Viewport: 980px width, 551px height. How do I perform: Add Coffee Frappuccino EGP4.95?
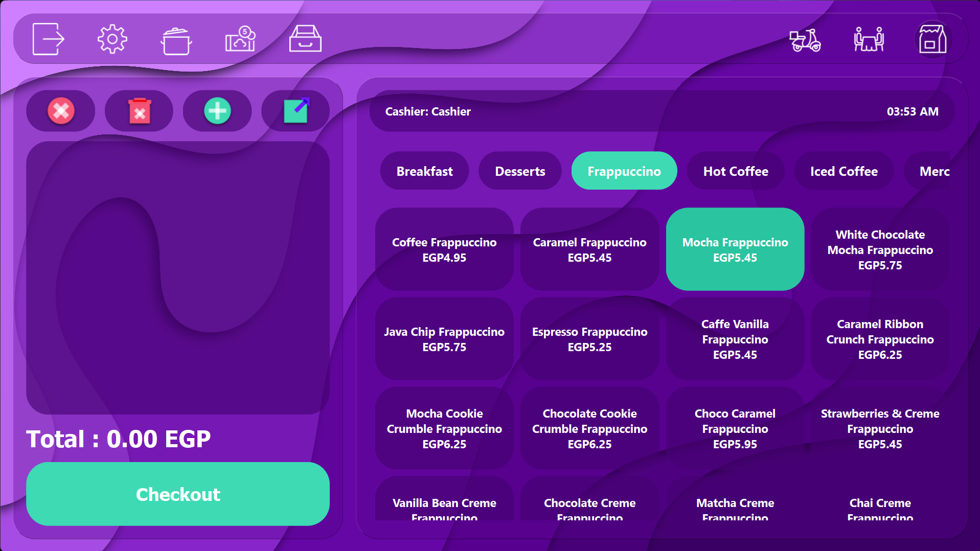pos(444,249)
